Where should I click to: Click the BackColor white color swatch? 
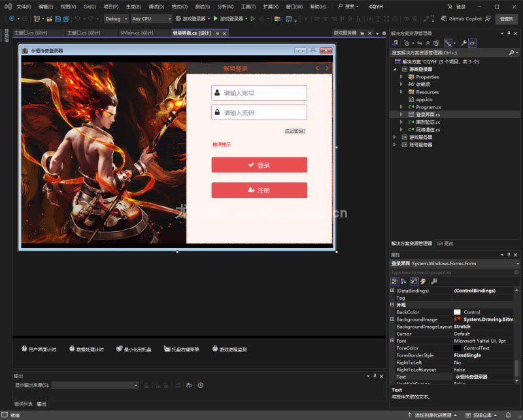[457, 312]
